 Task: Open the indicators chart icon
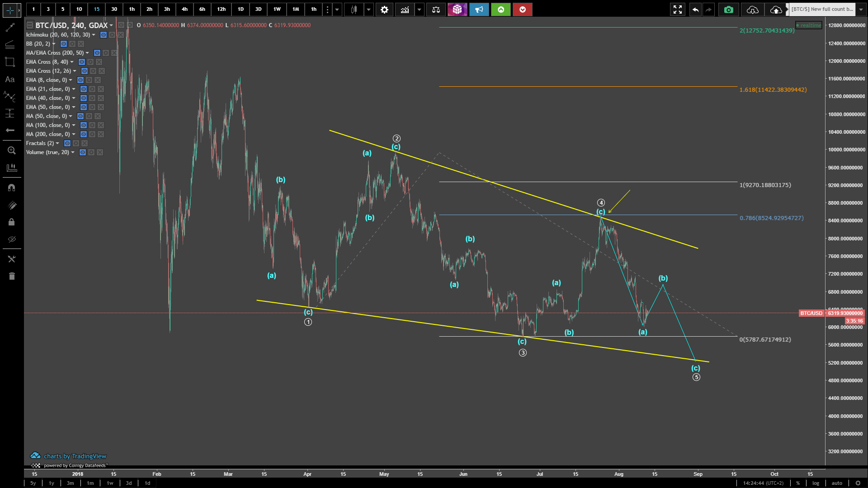pyautogui.click(x=405, y=9)
